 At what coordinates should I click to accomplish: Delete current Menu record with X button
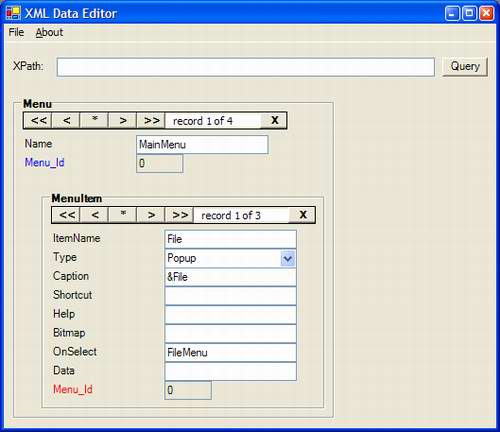(x=275, y=120)
